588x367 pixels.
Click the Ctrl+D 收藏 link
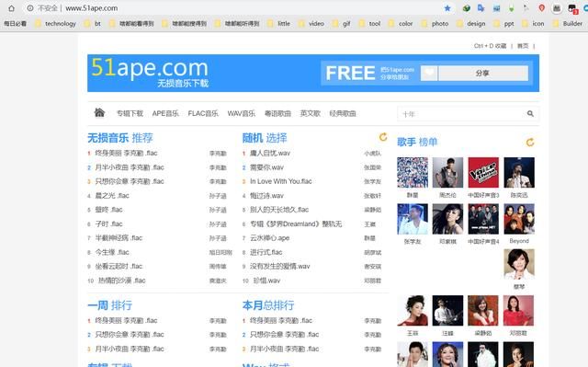[490, 46]
